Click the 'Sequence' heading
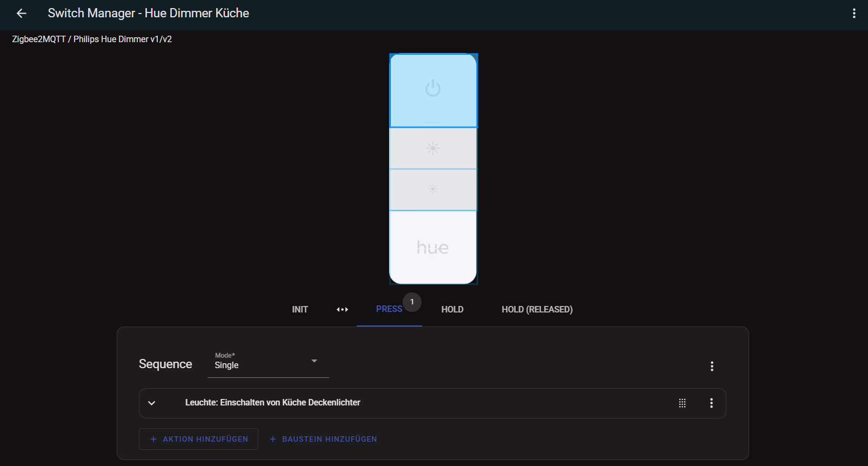 point(165,364)
